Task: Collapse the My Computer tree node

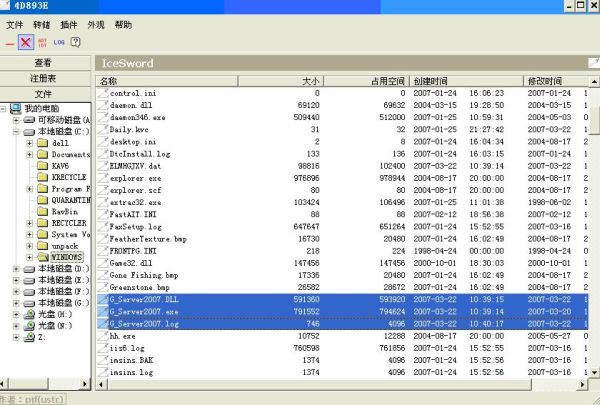Action: 3,109
